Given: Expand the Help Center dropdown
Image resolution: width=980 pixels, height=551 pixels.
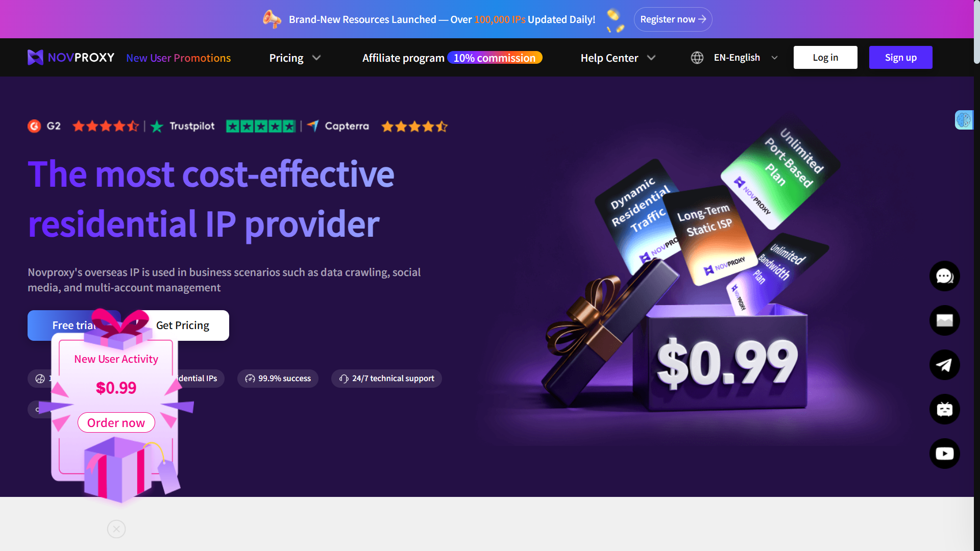Looking at the screenshot, I should click(x=618, y=58).
